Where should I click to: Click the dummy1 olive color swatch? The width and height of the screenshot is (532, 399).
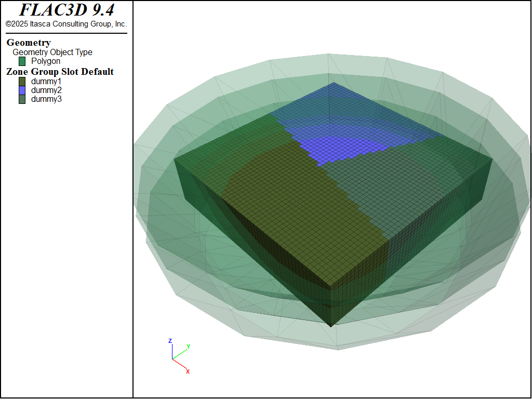pyautogui.click(x=22, y=82)
